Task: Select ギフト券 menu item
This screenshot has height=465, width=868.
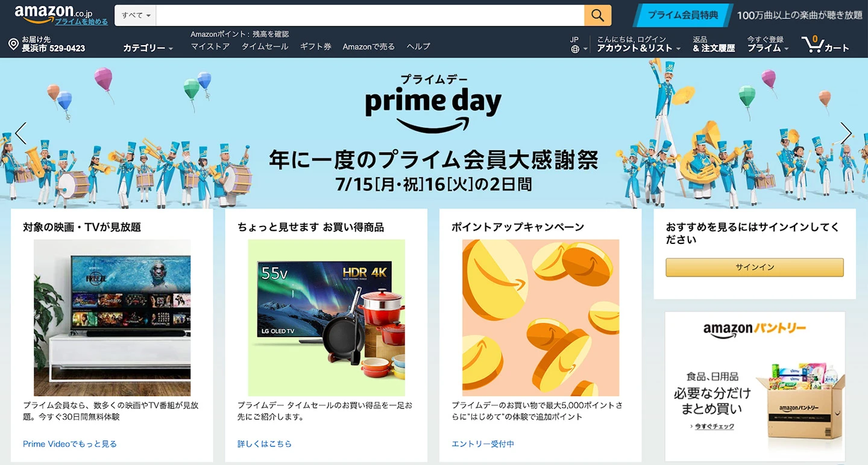Action: pyautogui.click(x=316, y=46)
